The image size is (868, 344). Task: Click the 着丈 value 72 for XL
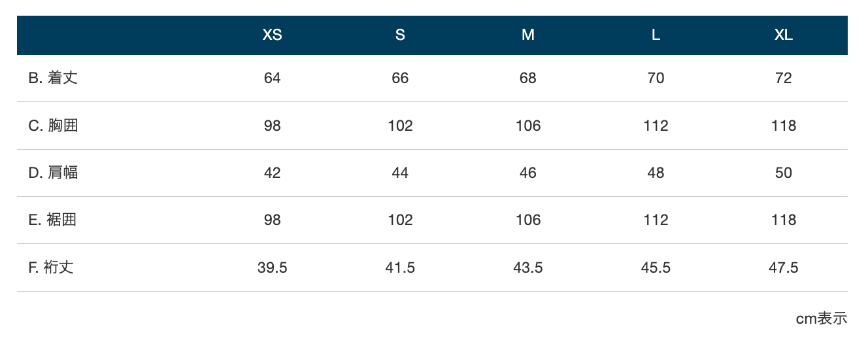coord(784,78)
